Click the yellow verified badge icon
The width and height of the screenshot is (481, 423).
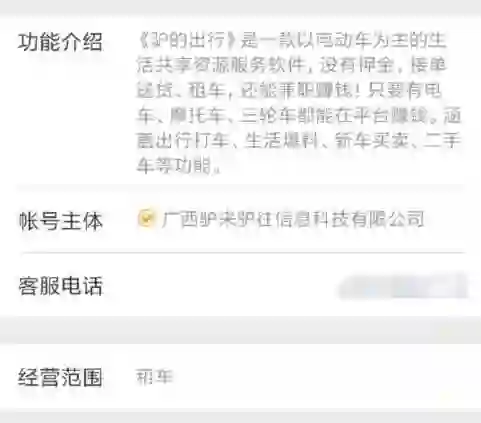point(146,218)
